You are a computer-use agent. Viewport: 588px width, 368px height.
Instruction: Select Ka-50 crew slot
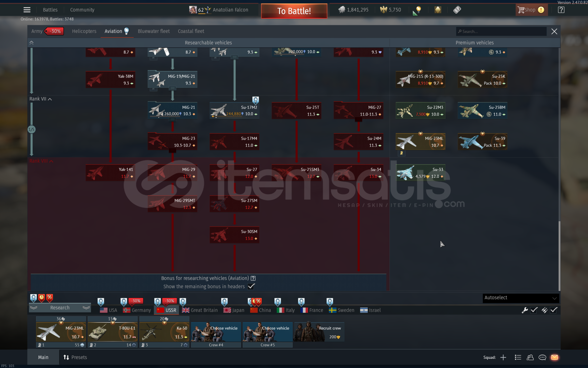tap(164, 332)
